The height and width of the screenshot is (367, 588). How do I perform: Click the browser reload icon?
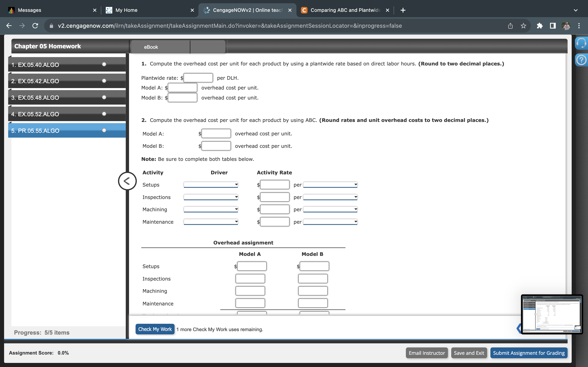coord(35,26)
